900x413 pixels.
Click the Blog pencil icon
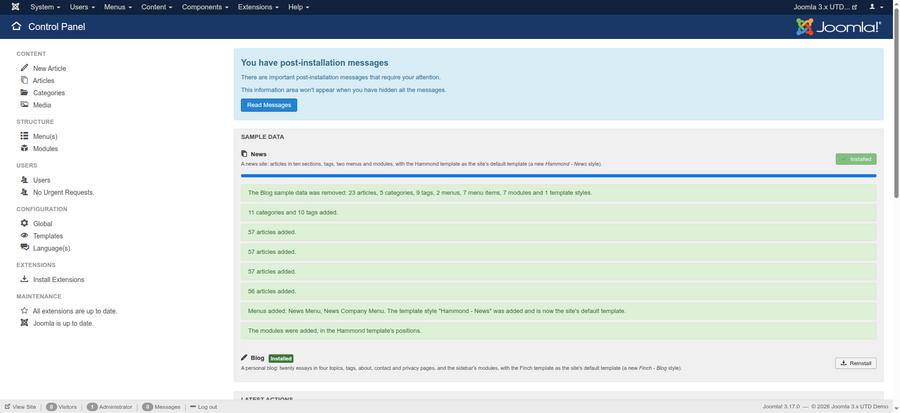(244, 357)
